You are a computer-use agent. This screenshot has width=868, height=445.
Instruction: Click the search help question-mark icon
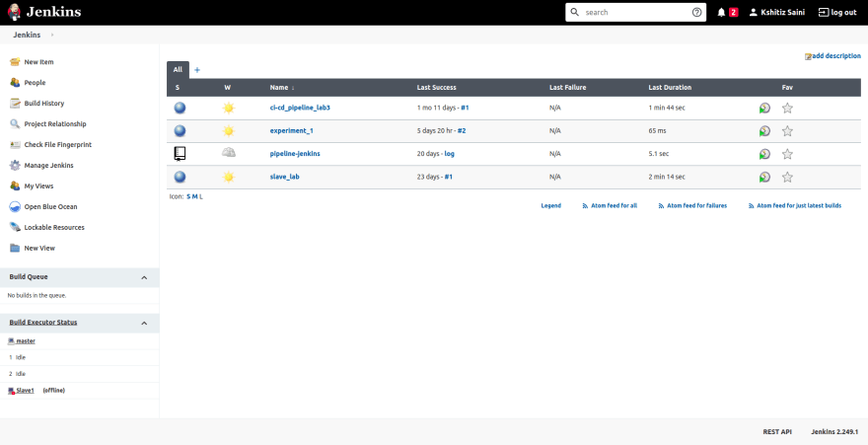[697, 12]
